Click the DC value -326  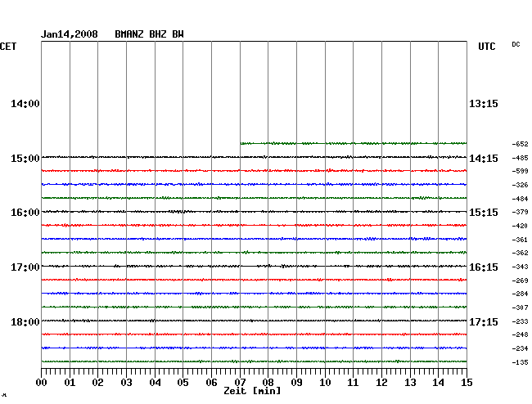pyautogui.click(x=520, y=185)
